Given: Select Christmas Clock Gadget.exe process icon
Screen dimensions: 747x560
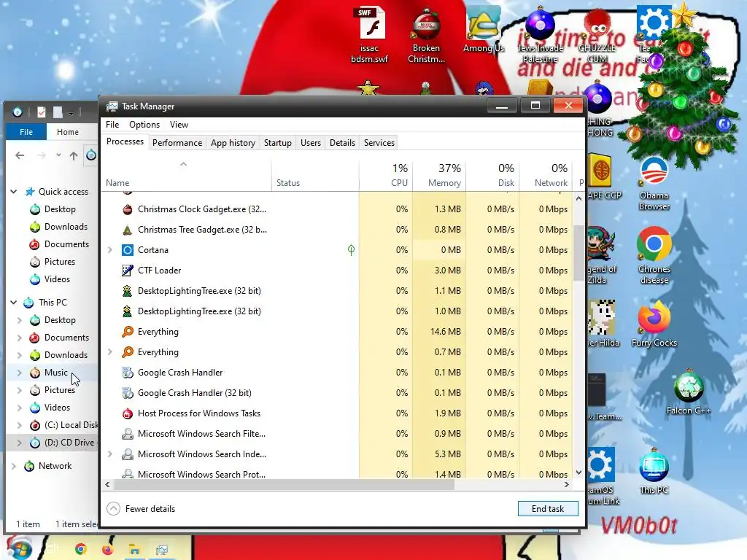Looking at the screenshot, I should pyautogui.click(x=127, y=209).
